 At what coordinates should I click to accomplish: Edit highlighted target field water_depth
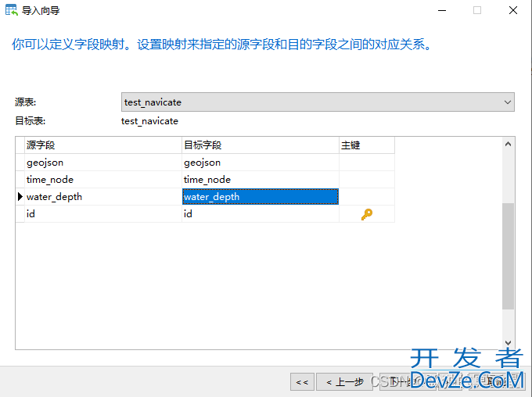[x=261, y=197]
